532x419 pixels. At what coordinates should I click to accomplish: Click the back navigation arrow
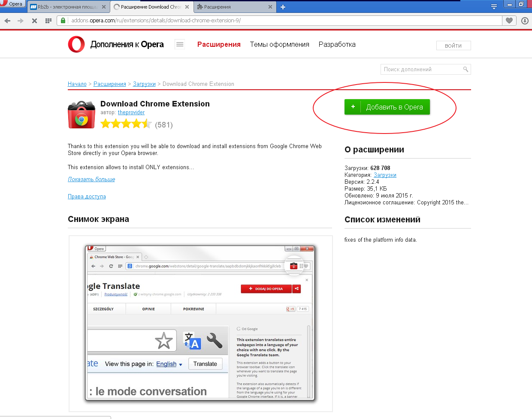(x=7, y=21)
